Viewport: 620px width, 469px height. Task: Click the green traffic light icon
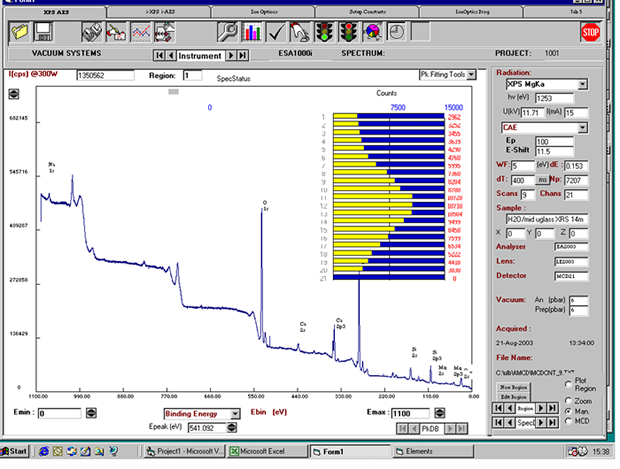click(325, 32)
